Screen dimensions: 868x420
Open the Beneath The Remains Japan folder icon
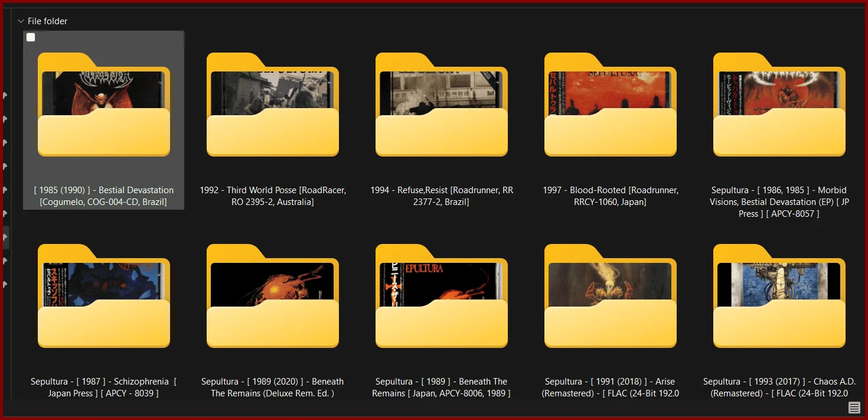[x=442, y=296]
